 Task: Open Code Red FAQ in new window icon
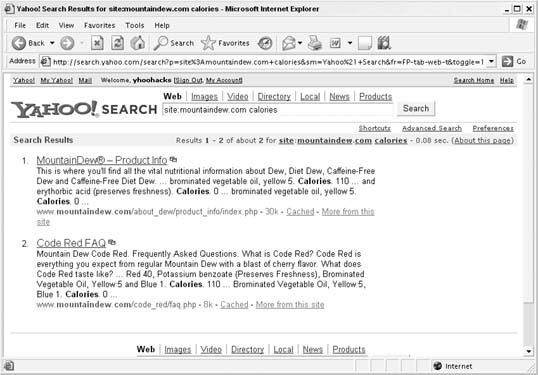pyautogui.click(x=112, y=242)
